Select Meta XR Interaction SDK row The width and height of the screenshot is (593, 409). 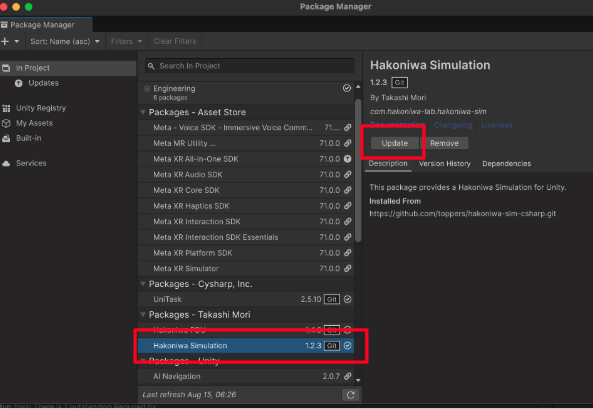246,221
